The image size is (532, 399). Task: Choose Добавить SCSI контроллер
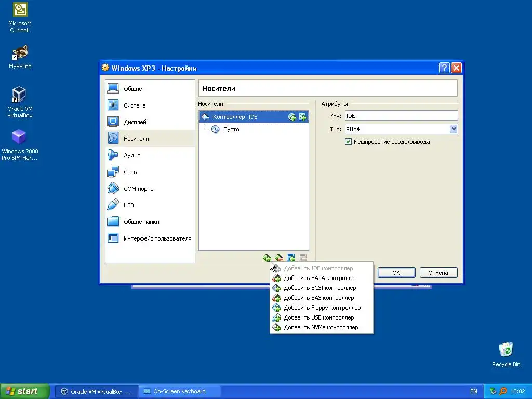point(321,288)
